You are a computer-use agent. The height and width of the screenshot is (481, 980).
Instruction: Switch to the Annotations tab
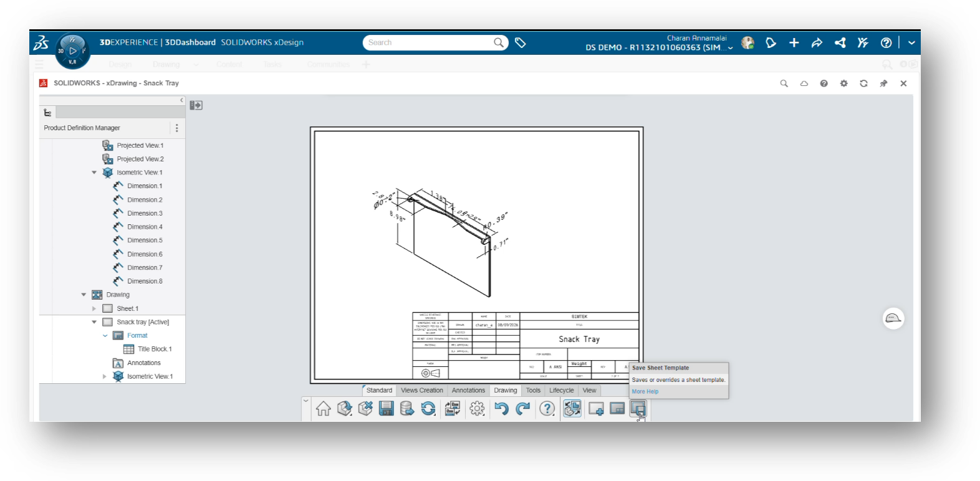click(x=468, y=391)
